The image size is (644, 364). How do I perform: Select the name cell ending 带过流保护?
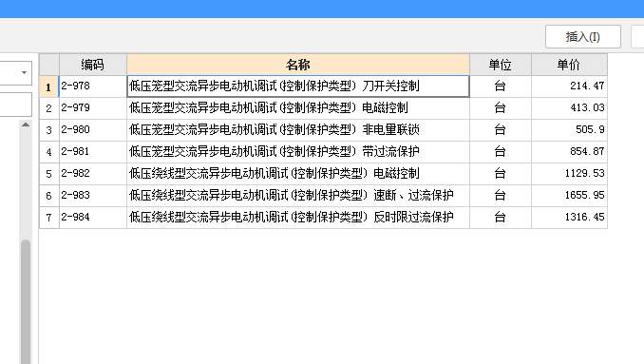(298, 152)
